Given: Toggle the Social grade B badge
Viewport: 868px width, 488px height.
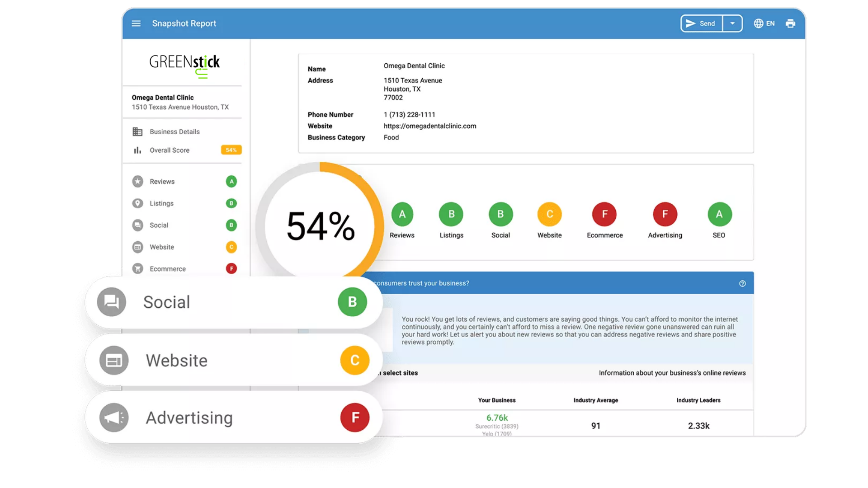Looking at the screenshot, I should 352,302.
